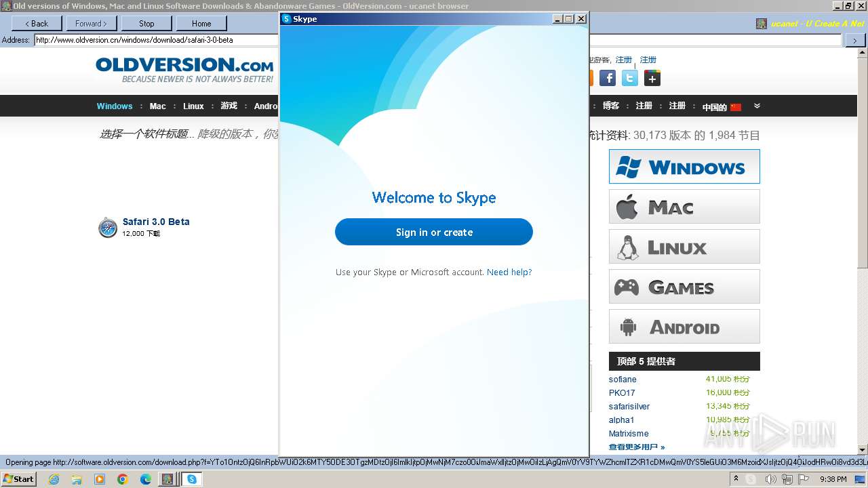Viewport: 868px width, 488px height.
Task: Click the Google Plus icon on OldVersion page
Action: 652,78
